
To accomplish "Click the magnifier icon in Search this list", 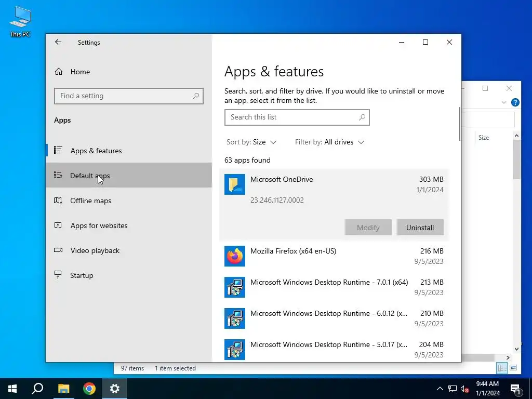I will coord(362,117).
